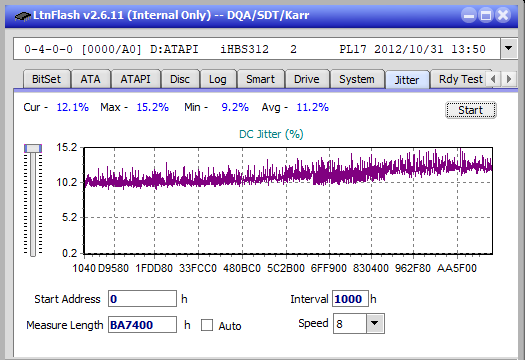The image size is (525, 360).
Task: Enable the Auto measure length checkbox
Action: [207, 325]
